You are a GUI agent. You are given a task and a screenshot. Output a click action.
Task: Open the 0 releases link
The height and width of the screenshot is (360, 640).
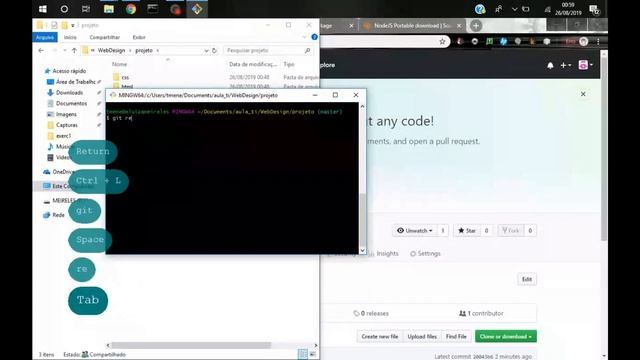coord(371,313)
